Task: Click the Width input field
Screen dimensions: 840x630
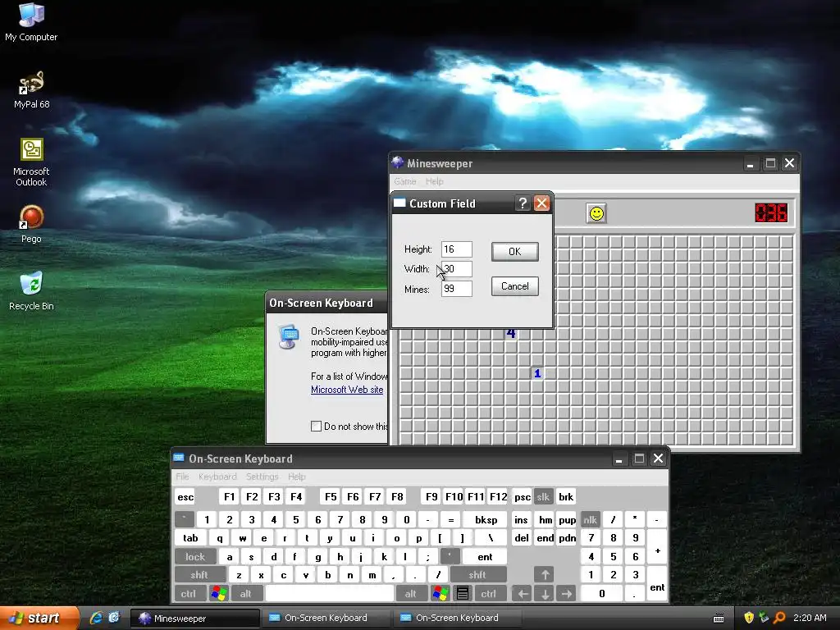Action: [456, 269]
